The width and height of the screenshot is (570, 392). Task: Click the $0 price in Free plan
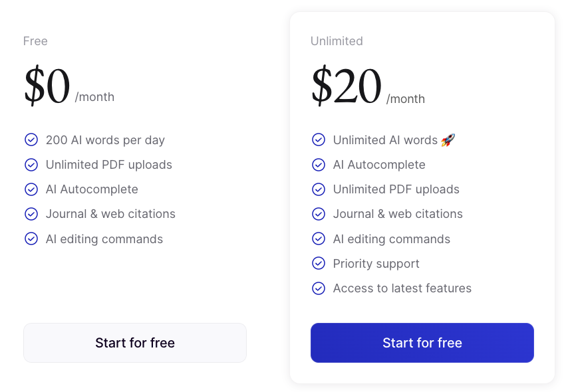(x=47, y=86)
